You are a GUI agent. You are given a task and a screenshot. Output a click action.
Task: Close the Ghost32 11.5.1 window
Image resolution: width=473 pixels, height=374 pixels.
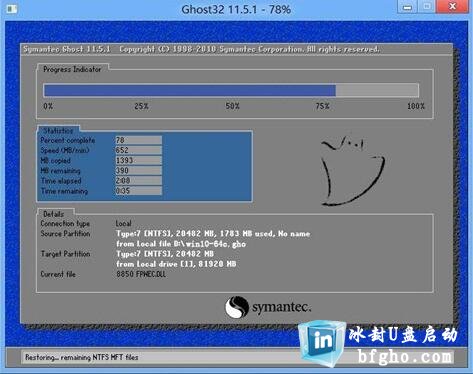[x=452, y=7]
